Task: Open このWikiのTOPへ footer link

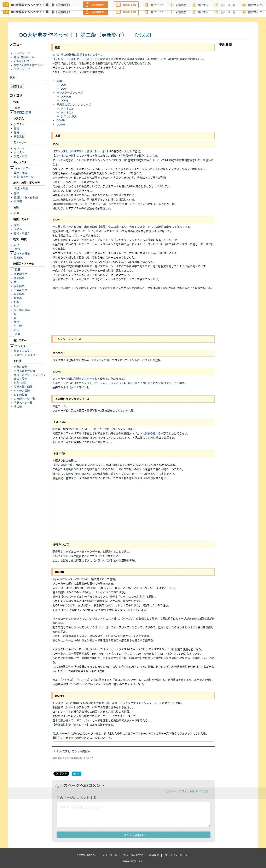Action: (86, 855)
